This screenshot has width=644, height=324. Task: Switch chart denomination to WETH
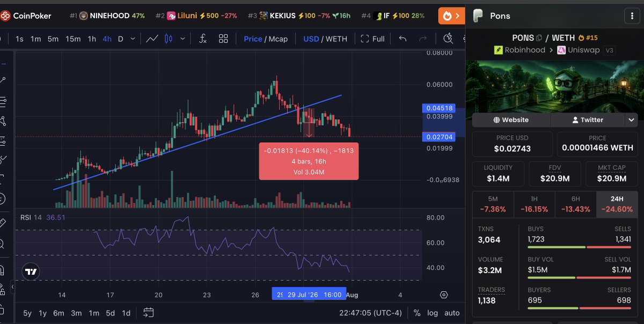336,39
